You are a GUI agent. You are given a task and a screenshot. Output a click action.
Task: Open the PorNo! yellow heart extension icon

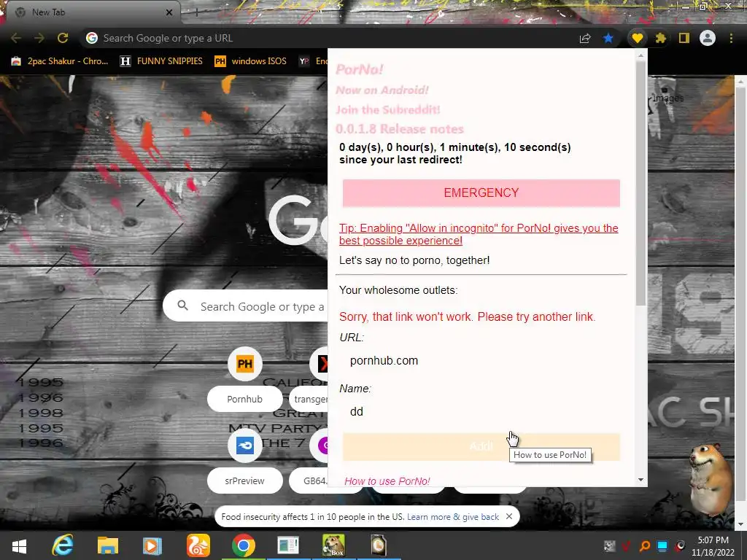click(x=638, y=38)
